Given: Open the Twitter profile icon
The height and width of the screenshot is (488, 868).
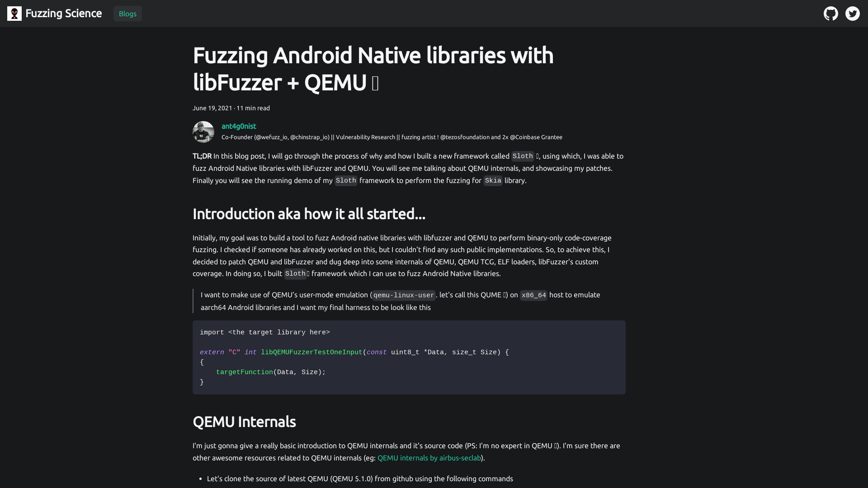Looking at the screenshot, I should pyautogui.click(x=853, y=13).
